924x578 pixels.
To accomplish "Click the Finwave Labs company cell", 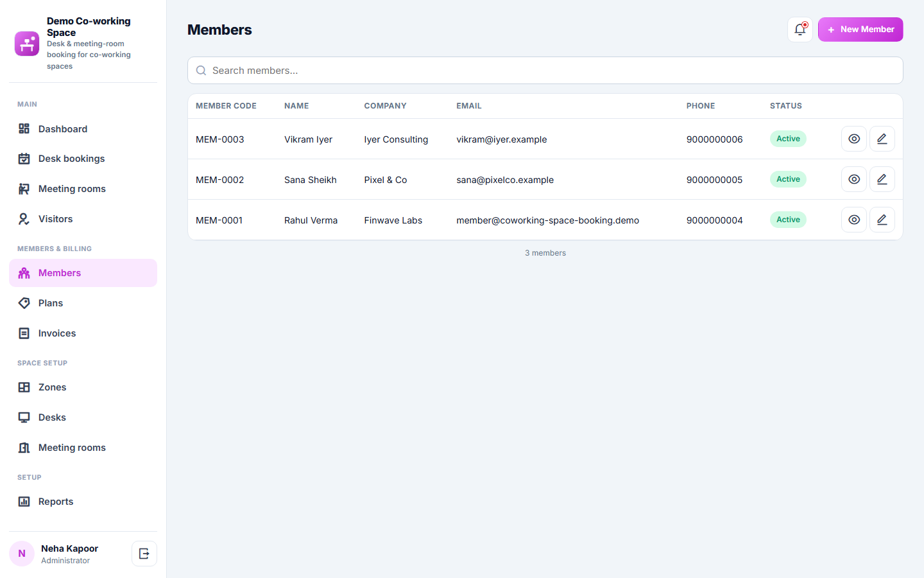I will [x=393, y=220].
